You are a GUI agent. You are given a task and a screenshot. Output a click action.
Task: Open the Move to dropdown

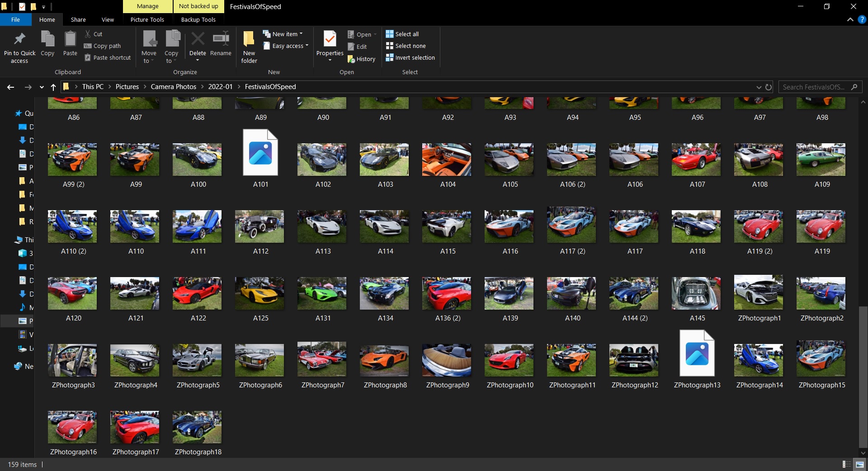pos(149,57)
